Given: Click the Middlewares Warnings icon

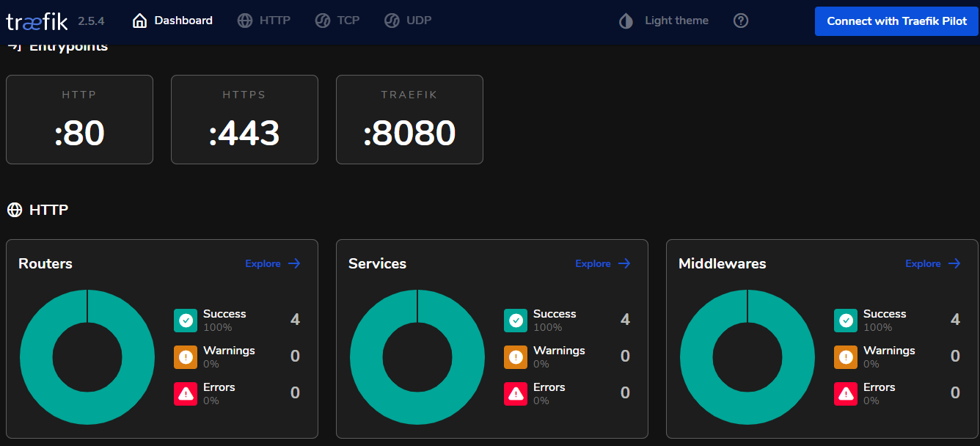Looking at the screenshot, I should click(846, 357).
